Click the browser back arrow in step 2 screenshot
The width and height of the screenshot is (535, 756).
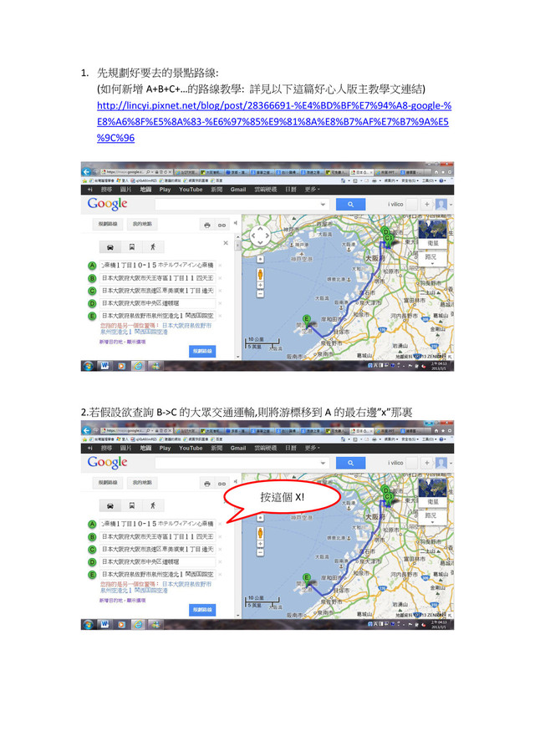pyautogui.click(x=86, y=430)
